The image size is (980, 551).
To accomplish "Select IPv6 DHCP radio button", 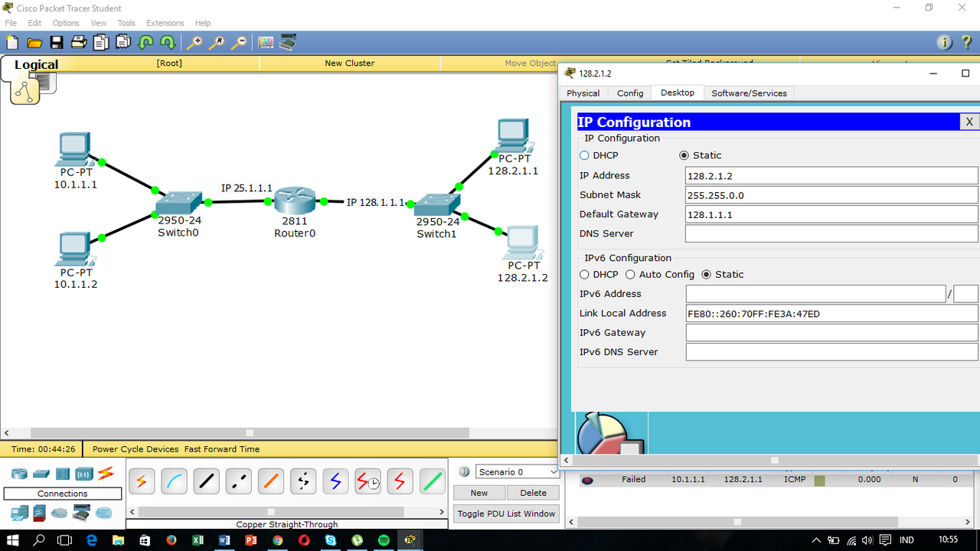I will (x=585, y=275).
